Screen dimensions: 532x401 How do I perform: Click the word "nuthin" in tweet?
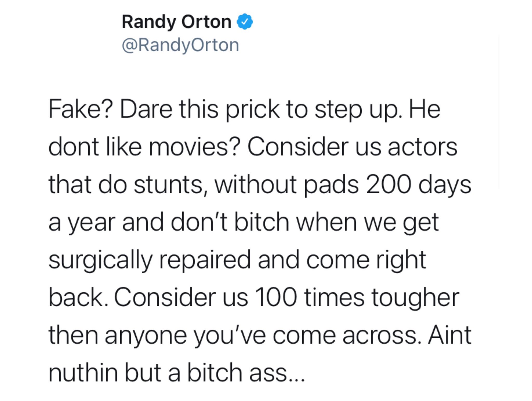pos(83,373)
